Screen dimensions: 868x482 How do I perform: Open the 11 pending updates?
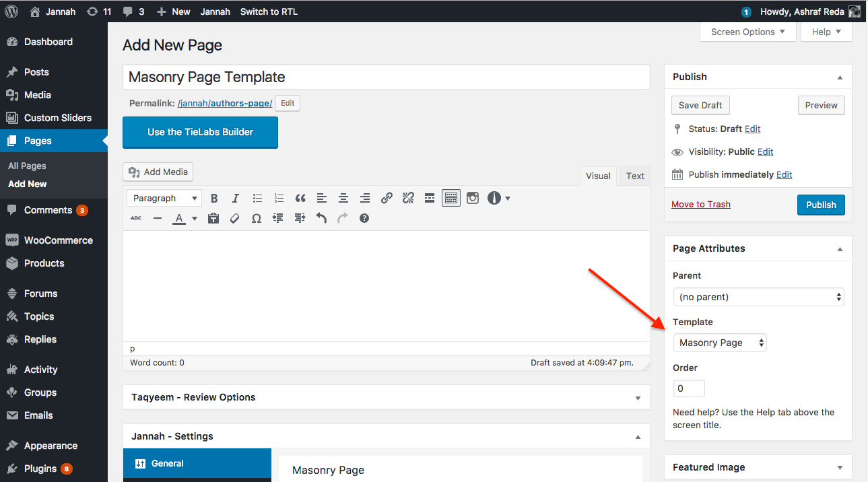[x=99, y=11]
